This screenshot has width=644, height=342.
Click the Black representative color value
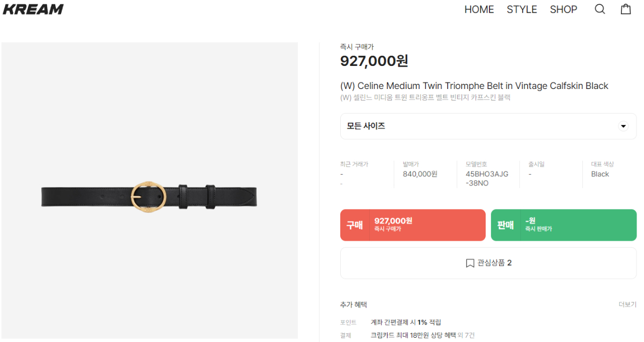coord(600,174)
